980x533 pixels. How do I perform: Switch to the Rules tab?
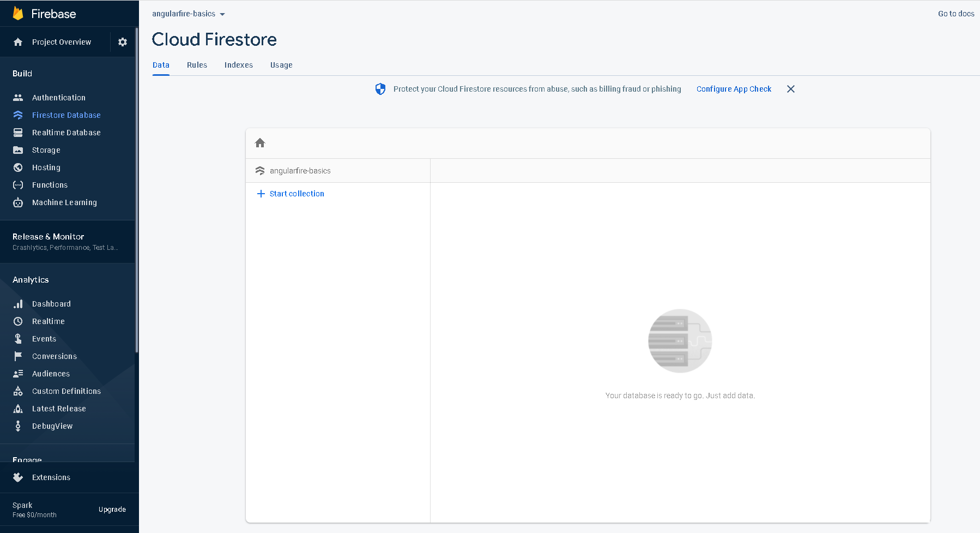point(197,65)
